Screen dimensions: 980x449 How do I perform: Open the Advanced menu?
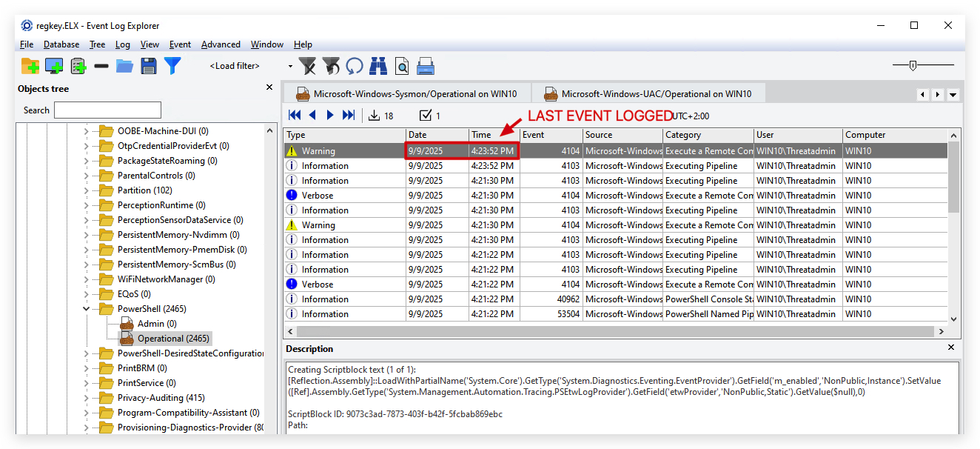[221, 44]
